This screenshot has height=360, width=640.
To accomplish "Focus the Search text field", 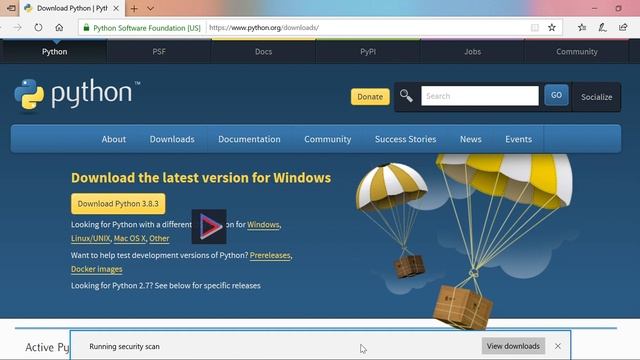I will point(480,96).
